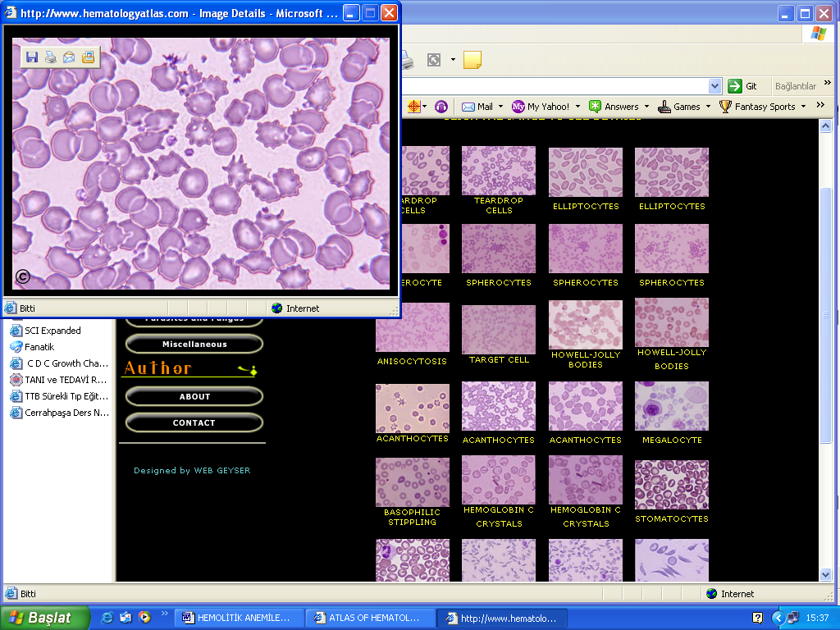
Task: Open the crosshair icon's dropdown arrow
Action: (425, 107)
